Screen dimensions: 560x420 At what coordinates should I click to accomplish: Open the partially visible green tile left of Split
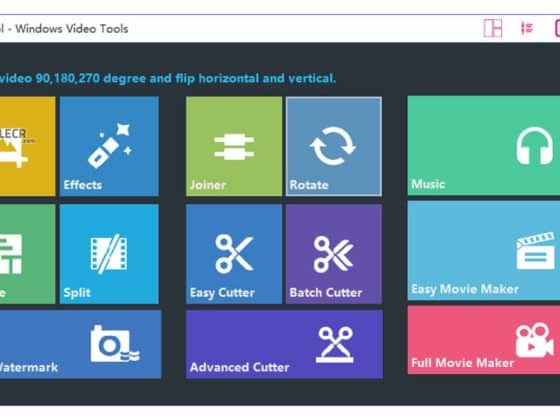coord(28,254)
